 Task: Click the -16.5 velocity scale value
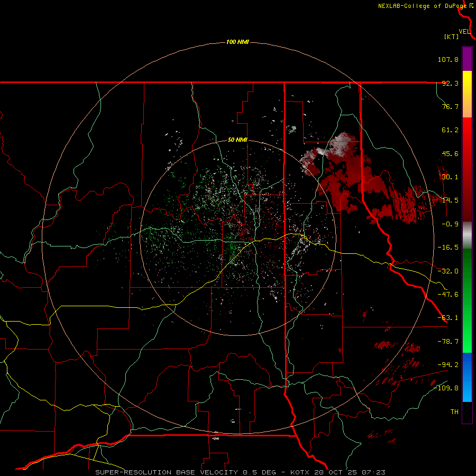448,248
